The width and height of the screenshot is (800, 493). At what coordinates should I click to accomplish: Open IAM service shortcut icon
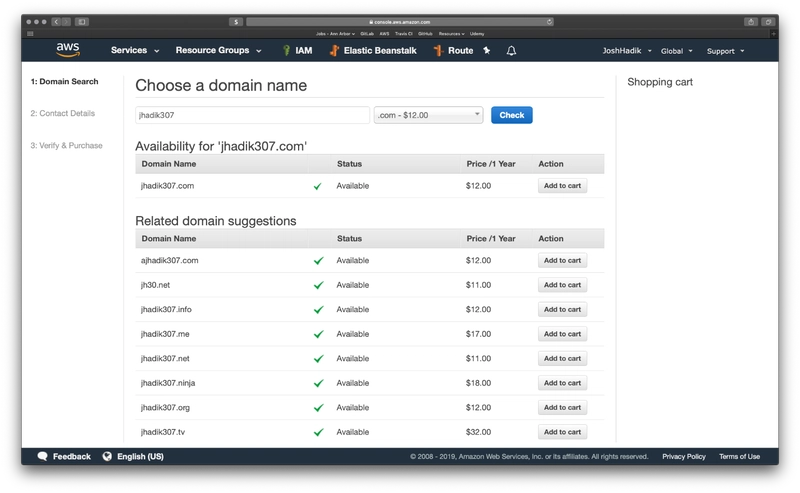[x=287, y=50]
